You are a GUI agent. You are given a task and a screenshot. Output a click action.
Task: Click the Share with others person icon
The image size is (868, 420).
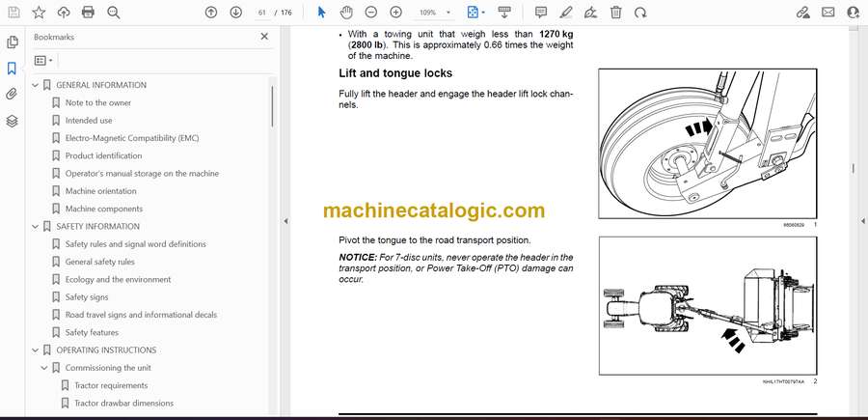(854, 13)
